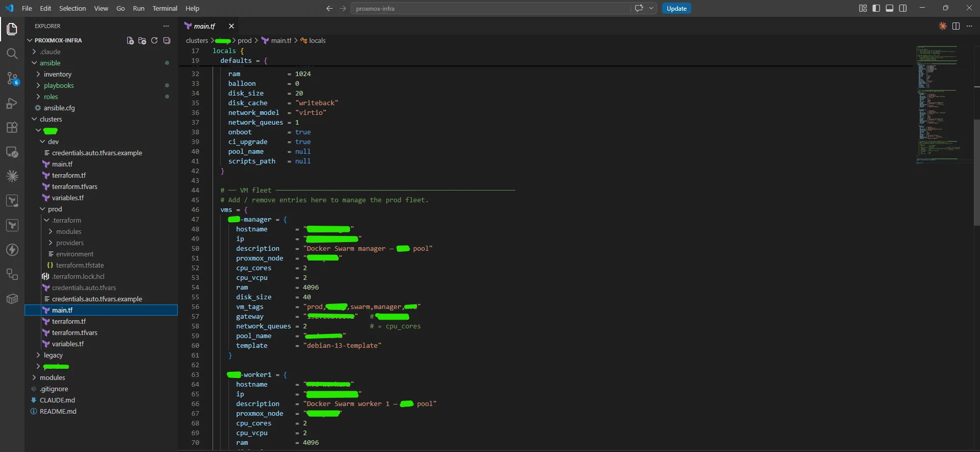Open the Run menu
Screen dimensions: 980x452
point(138,8)
